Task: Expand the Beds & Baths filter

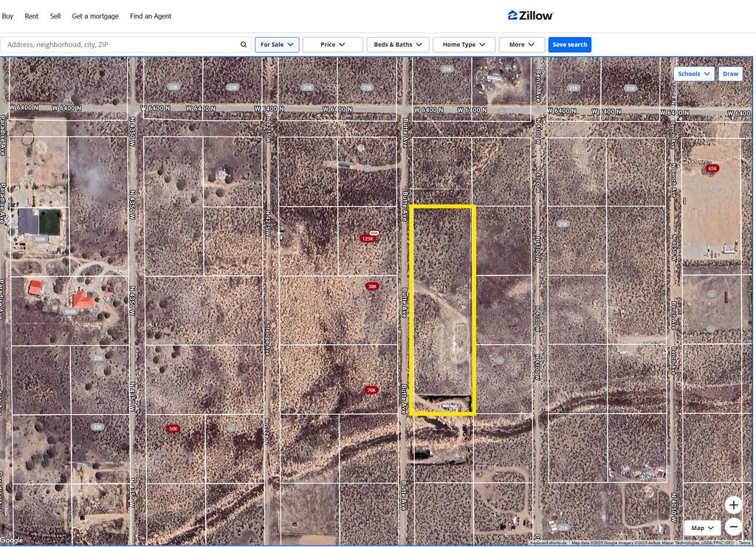Action: click(x=398, y=45)
